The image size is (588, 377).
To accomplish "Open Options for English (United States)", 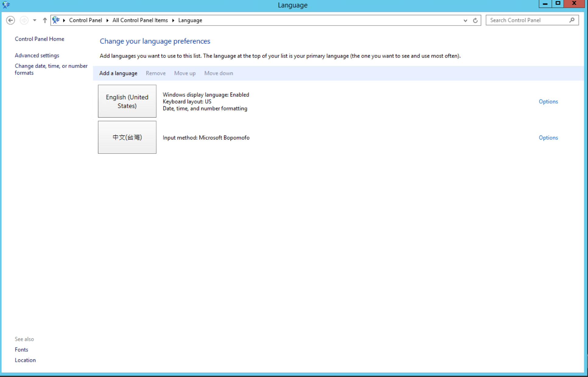I will coord(548,101).
